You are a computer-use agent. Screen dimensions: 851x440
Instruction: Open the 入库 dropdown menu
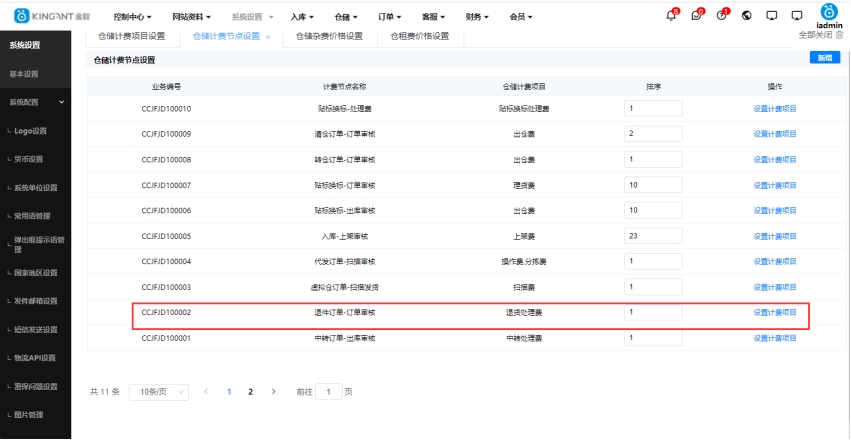(302, 17)
